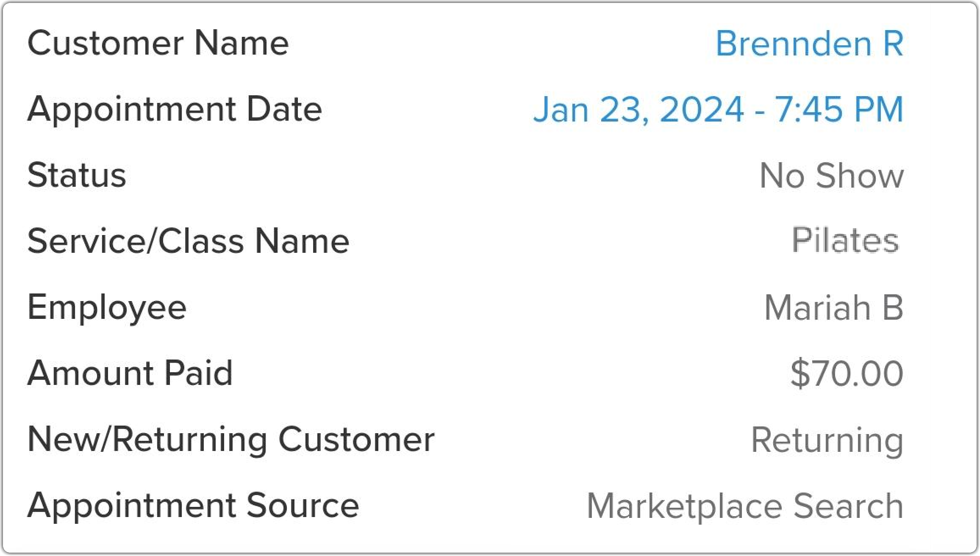Click the No Show status value

click(832, 176)
